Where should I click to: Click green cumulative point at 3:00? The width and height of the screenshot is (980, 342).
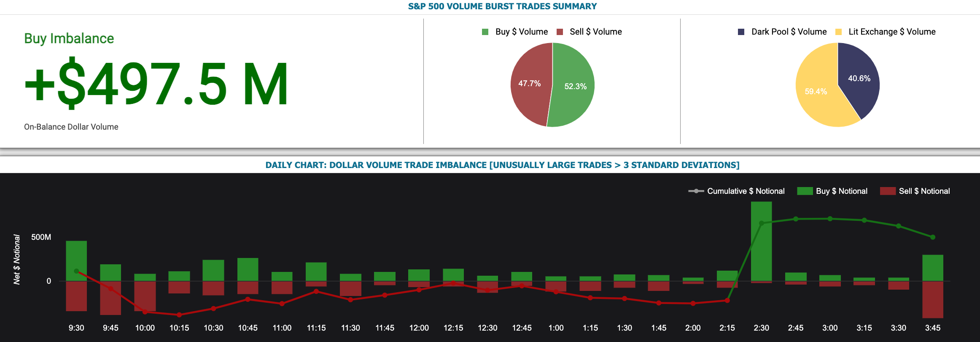[x=830, y=219]
